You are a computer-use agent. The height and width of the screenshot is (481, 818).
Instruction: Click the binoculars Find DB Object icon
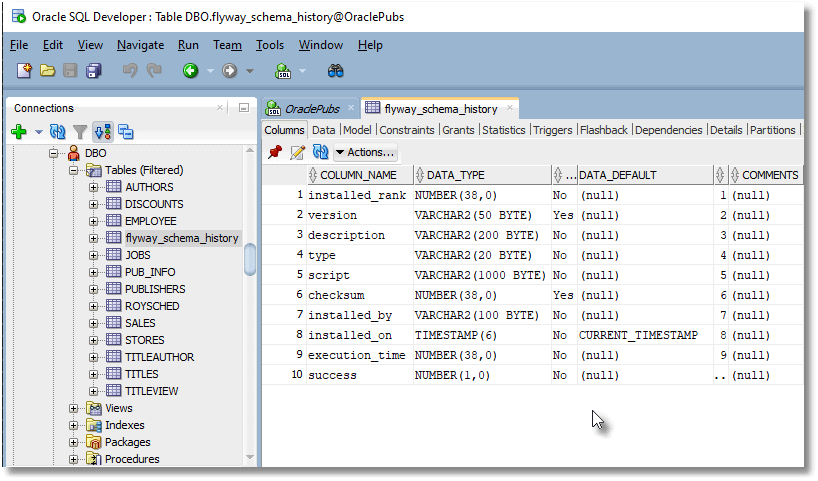(x=336, y=71)
